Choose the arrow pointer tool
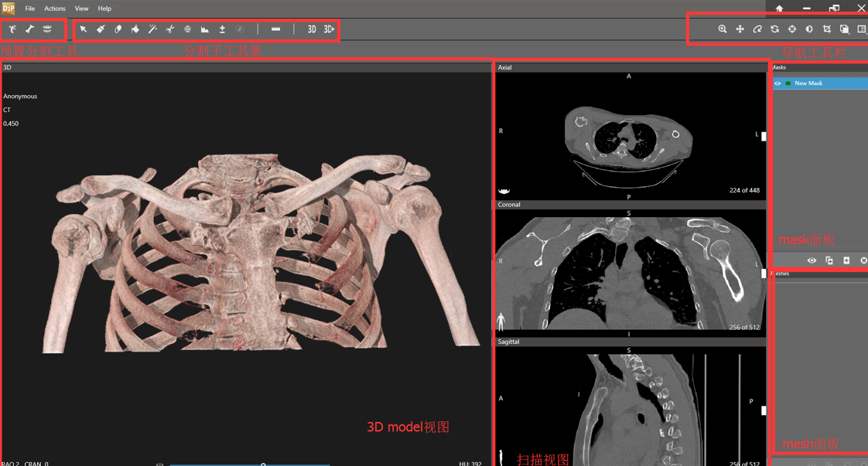The width and height of the screenshot is (868, 466). [84, 29]
